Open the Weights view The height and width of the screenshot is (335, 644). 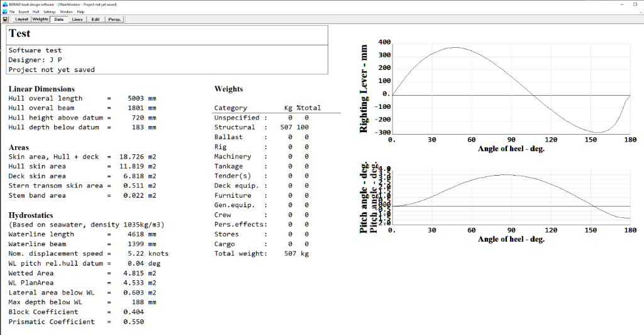point(41,20)
